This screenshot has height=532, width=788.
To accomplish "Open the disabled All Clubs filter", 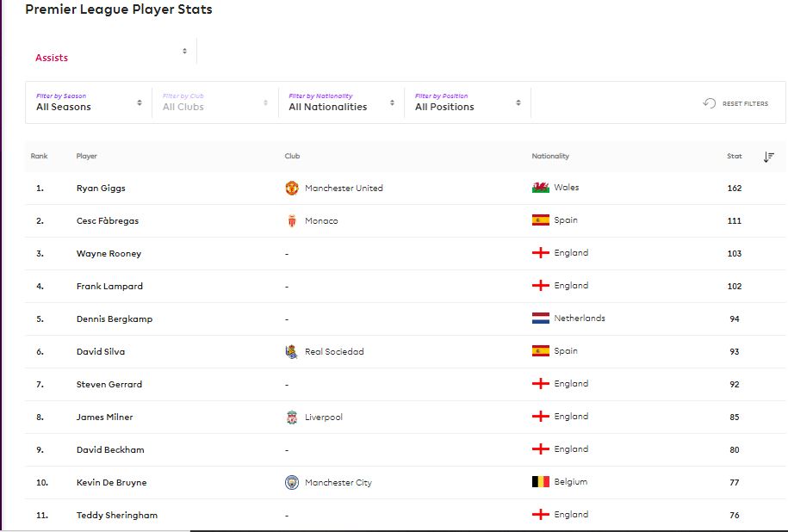I will [215, 102].
